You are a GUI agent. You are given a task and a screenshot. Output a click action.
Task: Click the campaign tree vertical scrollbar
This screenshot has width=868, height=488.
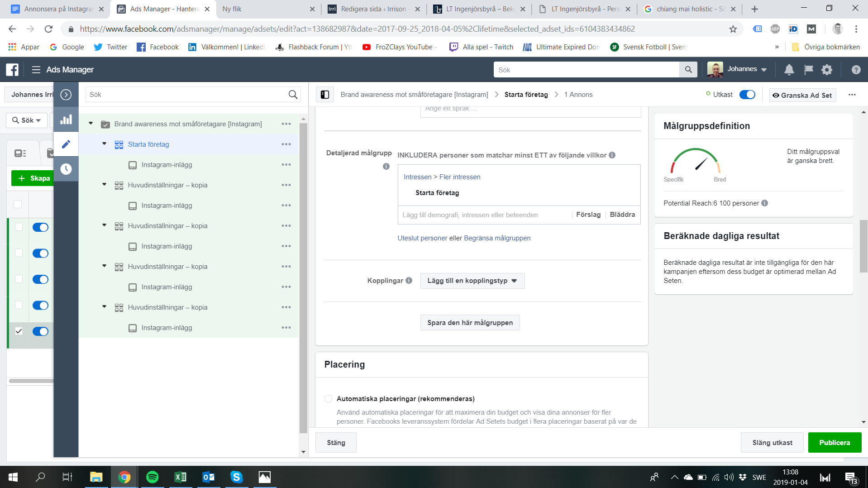coord(303,272)
